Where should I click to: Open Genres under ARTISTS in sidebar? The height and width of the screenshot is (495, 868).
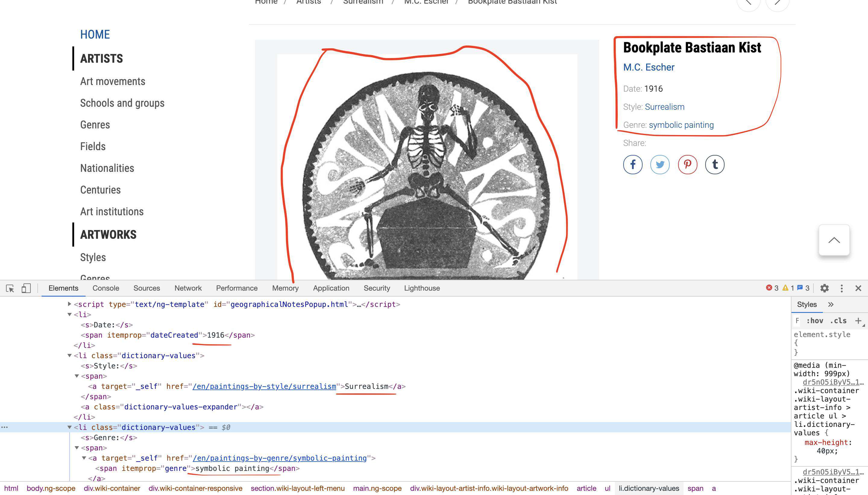click(95, 125)
